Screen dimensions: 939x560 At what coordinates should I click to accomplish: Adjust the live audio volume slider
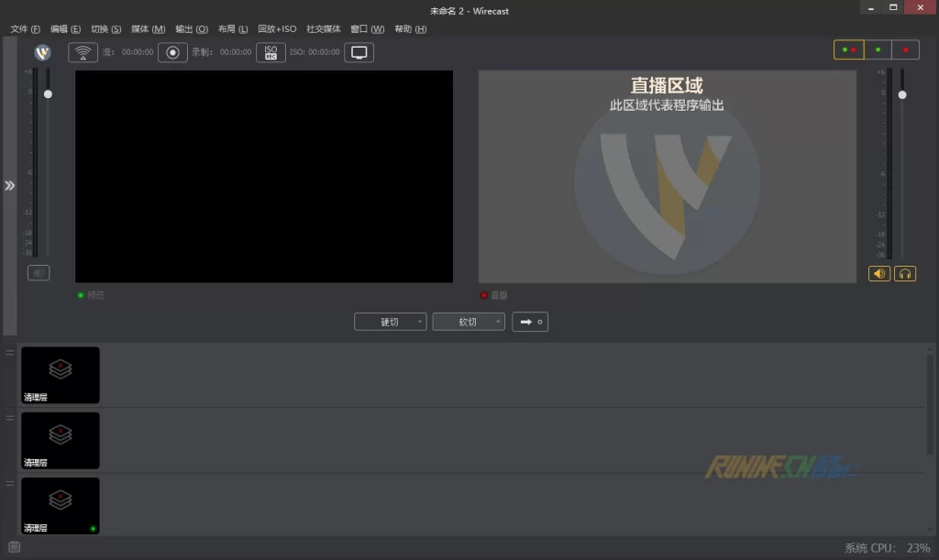click(x=902, y=95)
